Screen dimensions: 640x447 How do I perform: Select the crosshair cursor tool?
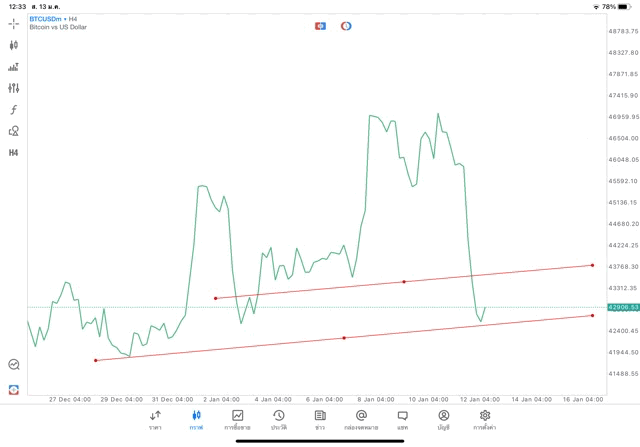pyautogui.click(x=14, y=23)
